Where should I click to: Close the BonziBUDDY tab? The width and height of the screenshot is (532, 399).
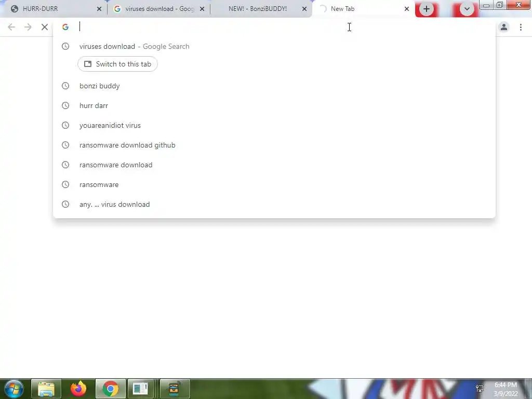[x=304, y=9]
